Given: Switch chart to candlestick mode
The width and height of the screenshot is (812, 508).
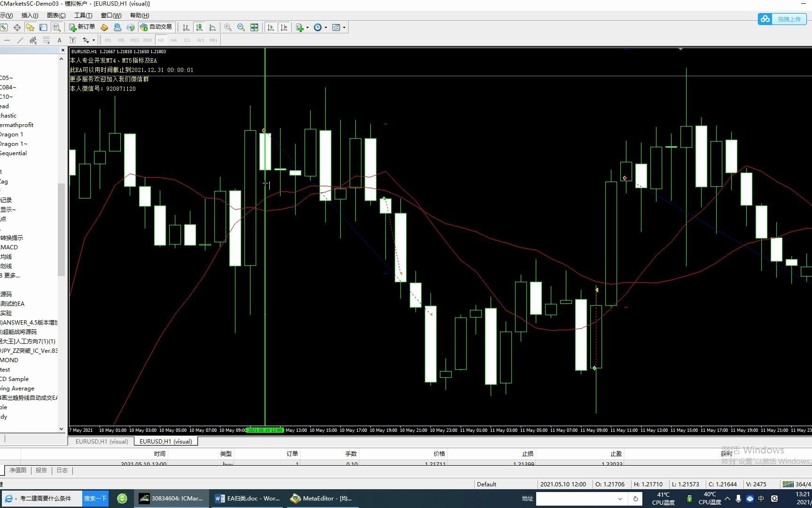Looking at the screenshot, I should point(199,27).
